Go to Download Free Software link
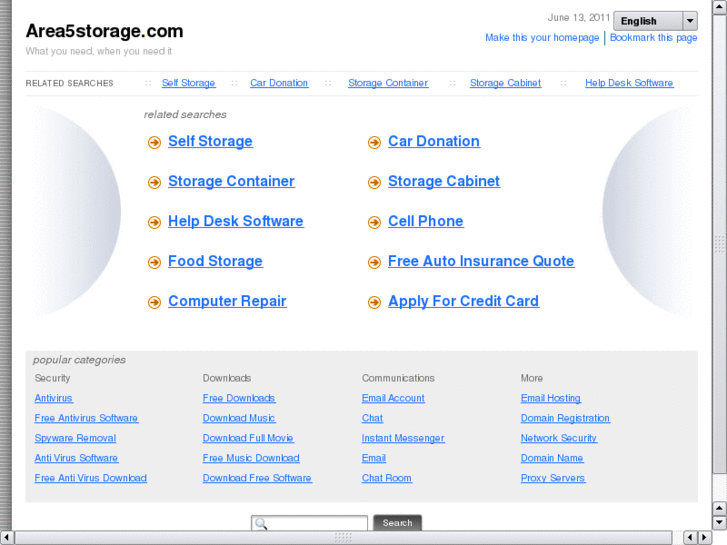 point(257,478)
